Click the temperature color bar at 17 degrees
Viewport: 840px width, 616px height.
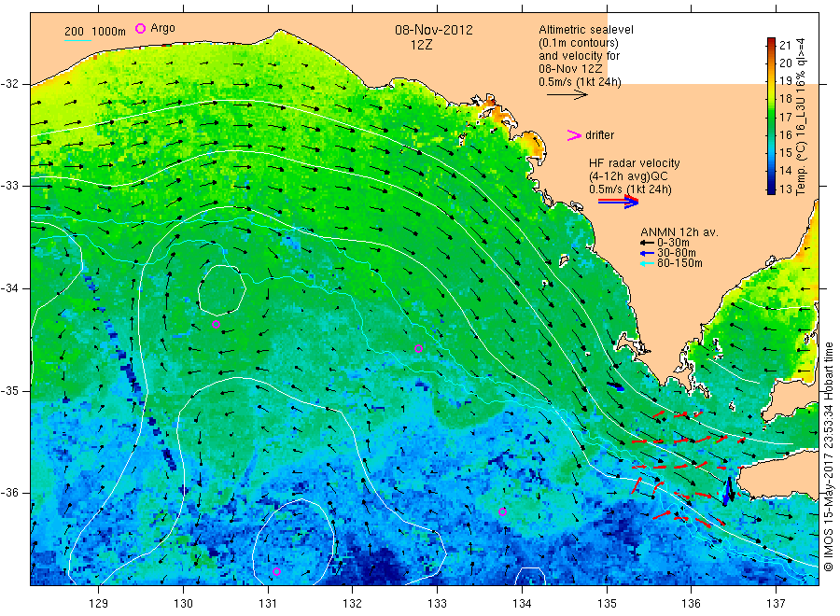pyautogui.click(x=771, y=117)
